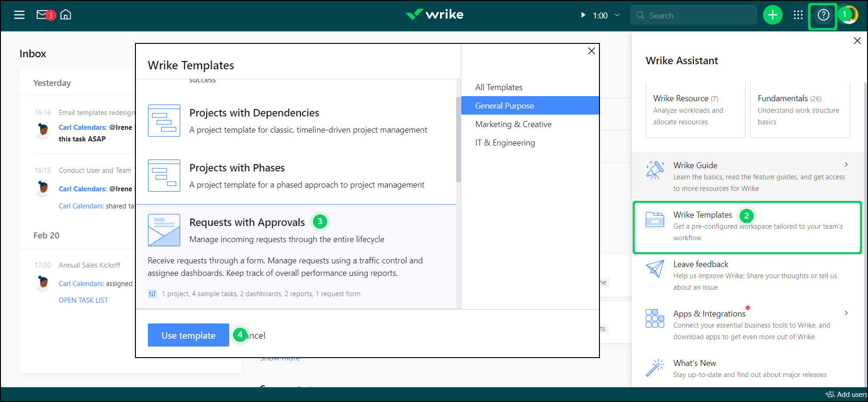Open the Conduct User and Team notification
This screenshot has width=868, height=402.
pyautogui.click(x=96, y=171)
